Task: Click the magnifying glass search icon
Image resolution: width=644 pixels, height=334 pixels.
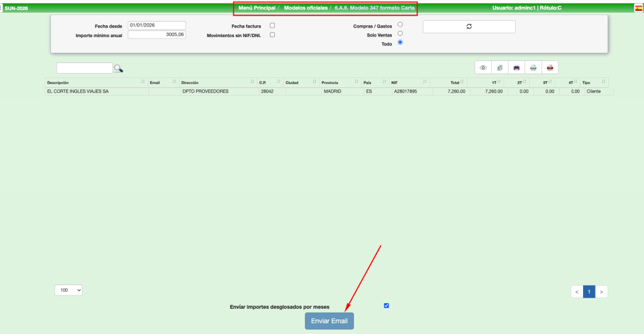Action: pyautogui.click(x=118, y=69)
